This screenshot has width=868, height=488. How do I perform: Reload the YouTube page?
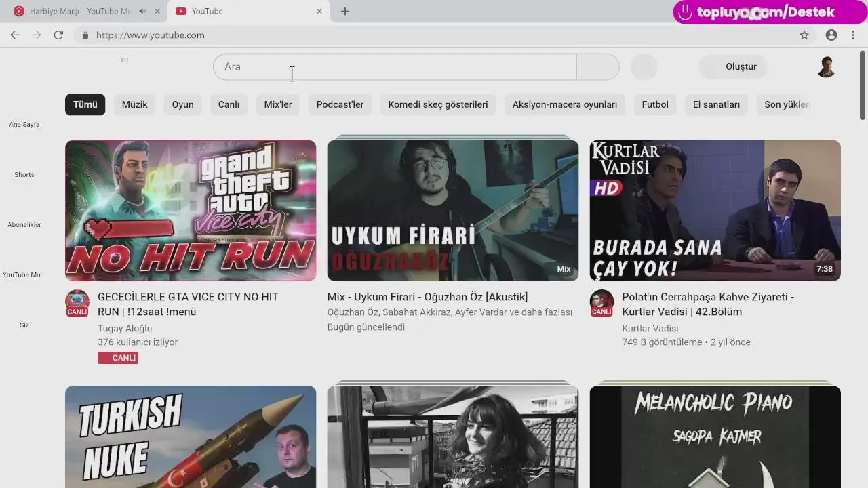point(58,35)
